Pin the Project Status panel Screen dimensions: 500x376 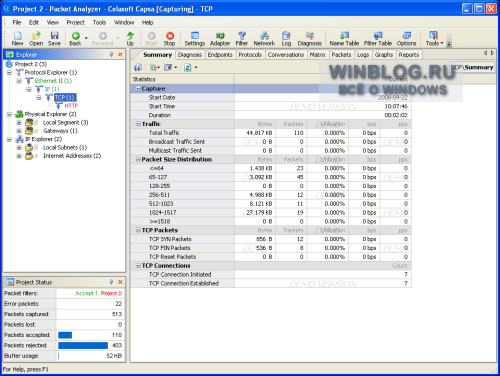[x=111, y=282]
